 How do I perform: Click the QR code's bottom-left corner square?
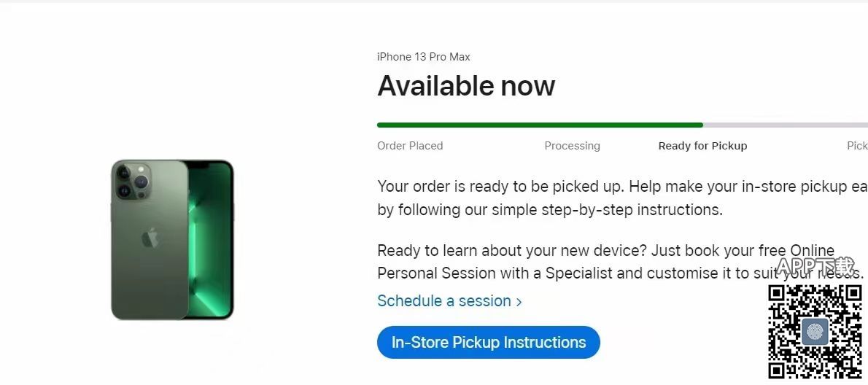(776, 370)
